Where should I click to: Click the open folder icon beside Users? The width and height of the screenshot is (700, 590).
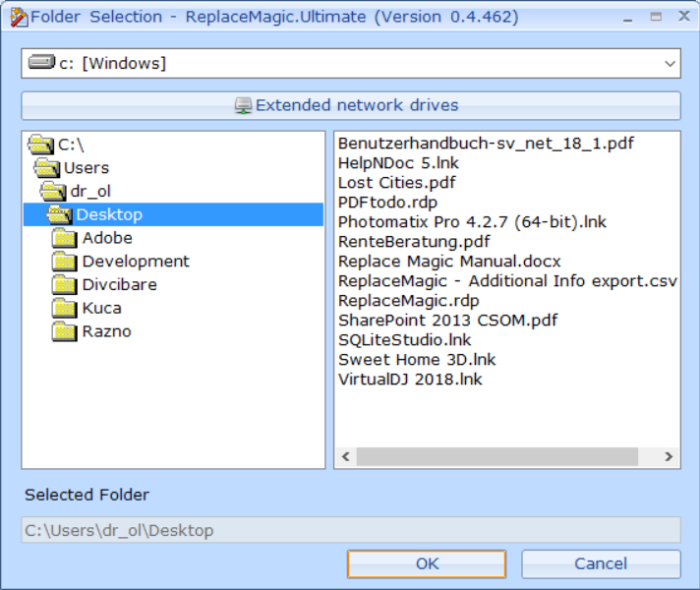coord(47,168)
